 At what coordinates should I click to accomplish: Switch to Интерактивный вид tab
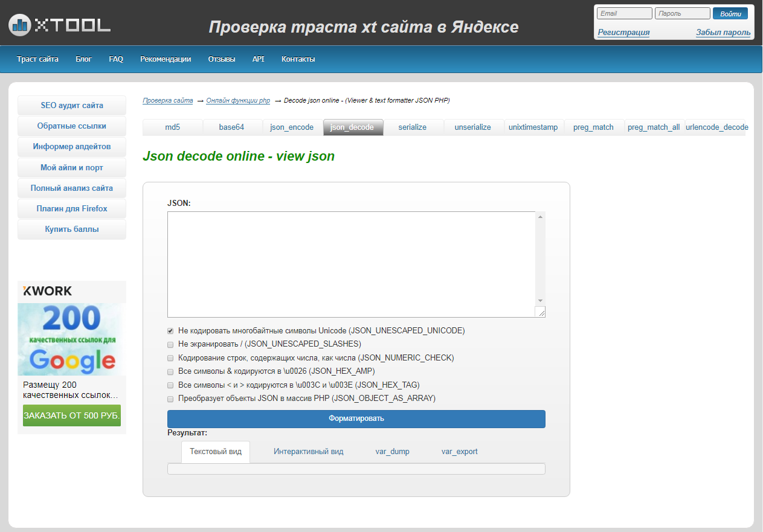(308, 452)
